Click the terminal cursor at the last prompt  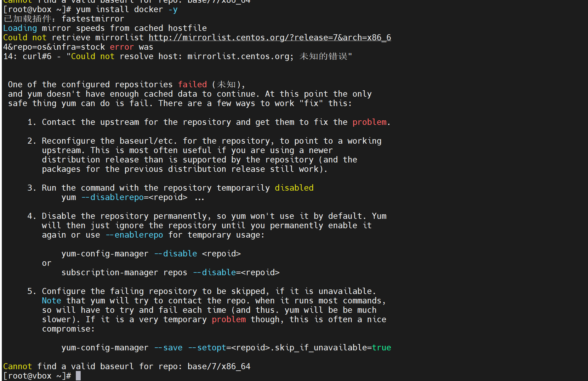coord(78,376)
